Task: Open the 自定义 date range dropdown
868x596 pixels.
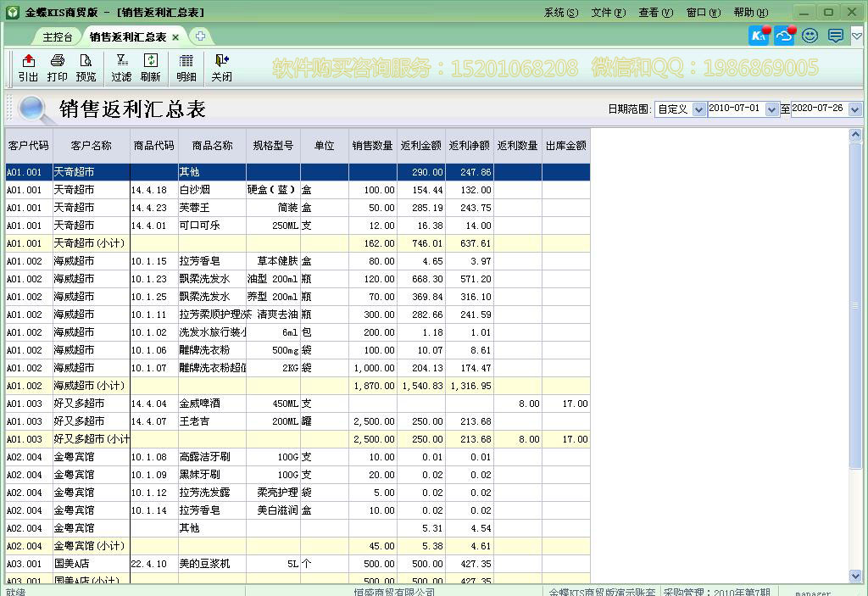Action: point(697,109)
